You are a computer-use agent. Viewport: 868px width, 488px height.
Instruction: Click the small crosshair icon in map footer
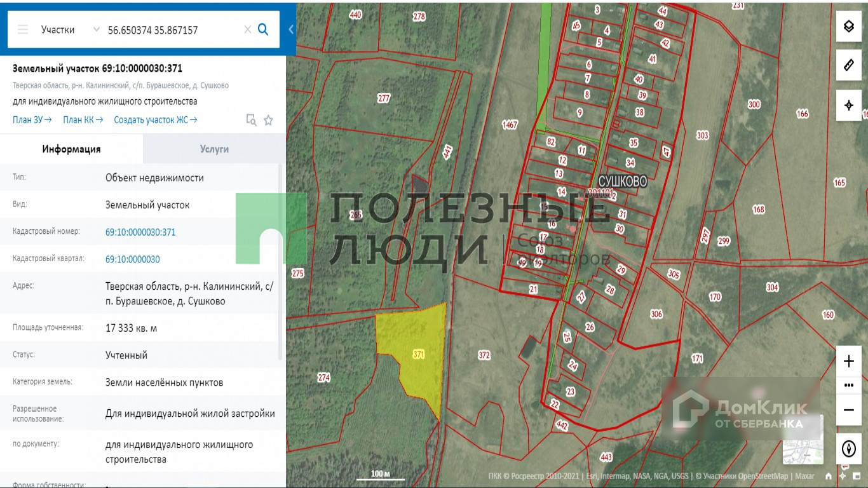843,476
